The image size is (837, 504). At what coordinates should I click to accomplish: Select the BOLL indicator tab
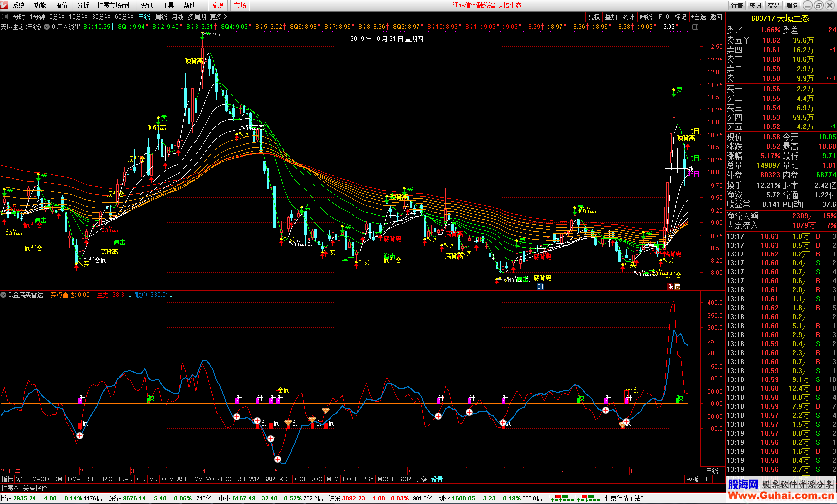tap(350, 479)
